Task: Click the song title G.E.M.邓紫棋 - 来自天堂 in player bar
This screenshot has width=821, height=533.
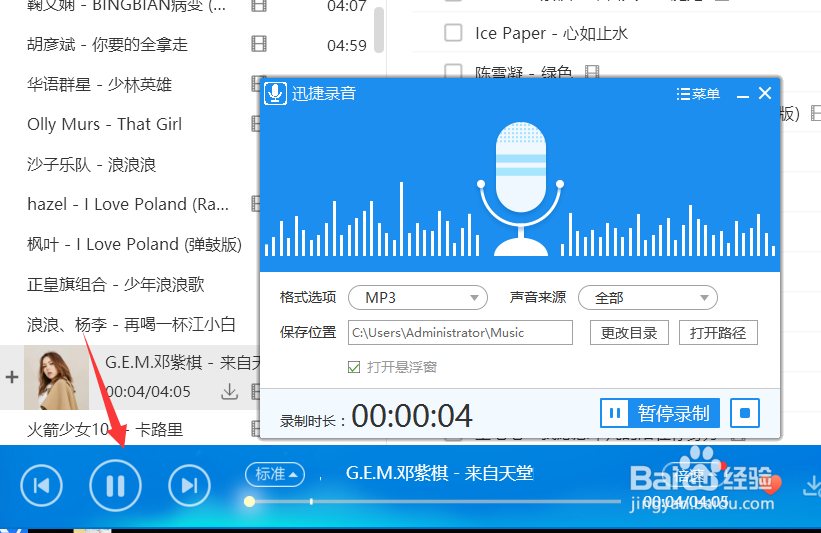Action: click(x=439, y=473)
